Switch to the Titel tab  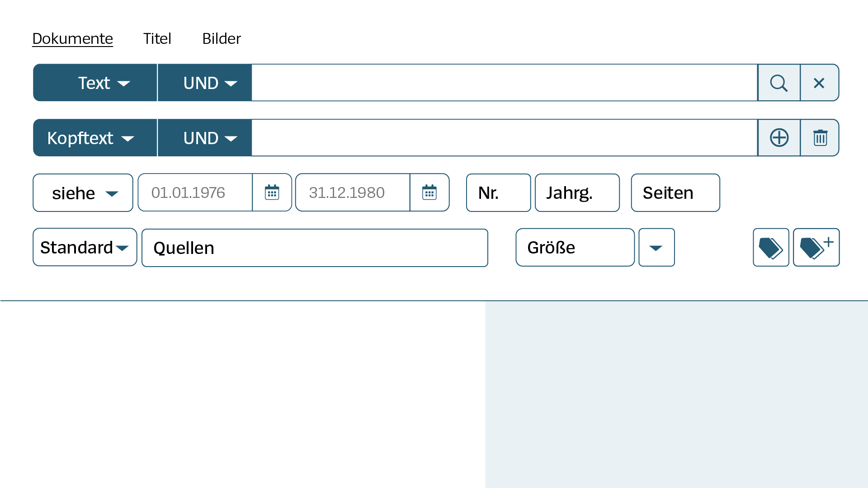point(157,38)
